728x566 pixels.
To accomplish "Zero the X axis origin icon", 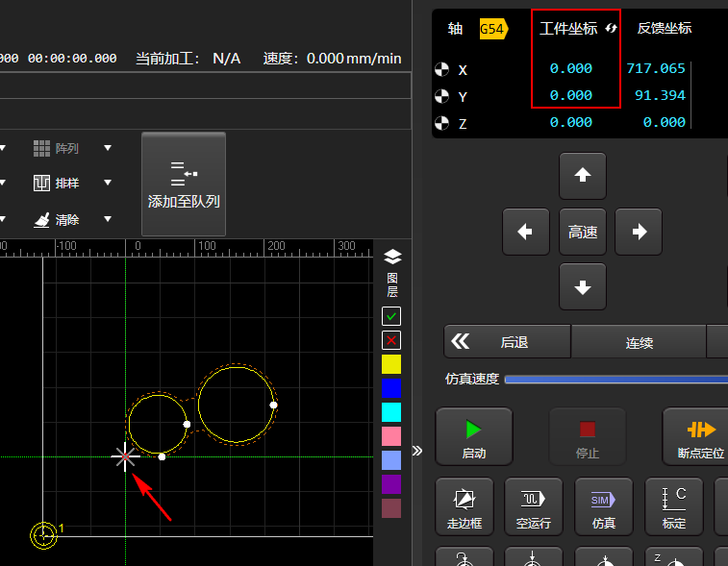I will (x=441, y=69).
